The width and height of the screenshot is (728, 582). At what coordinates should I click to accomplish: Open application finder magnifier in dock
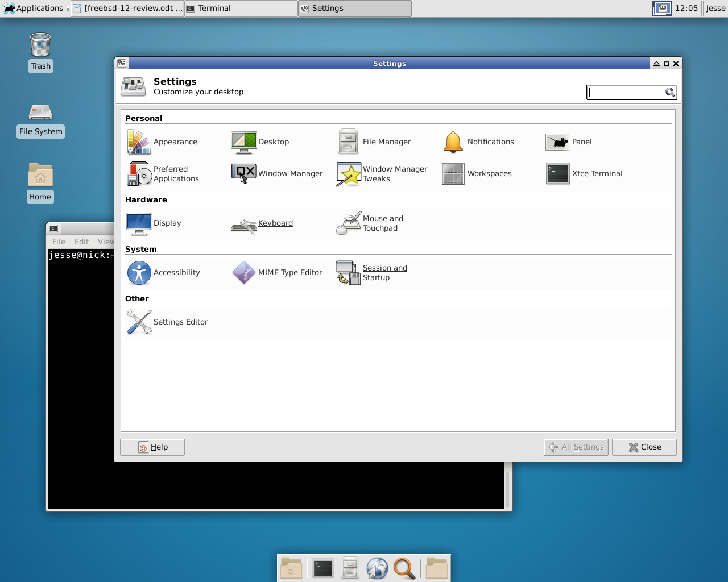404,568
